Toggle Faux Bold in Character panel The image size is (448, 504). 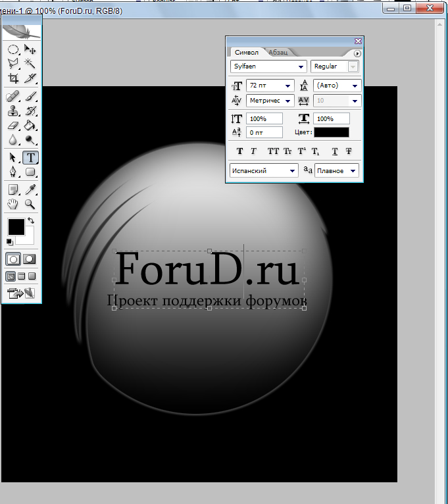click(239, 151)
